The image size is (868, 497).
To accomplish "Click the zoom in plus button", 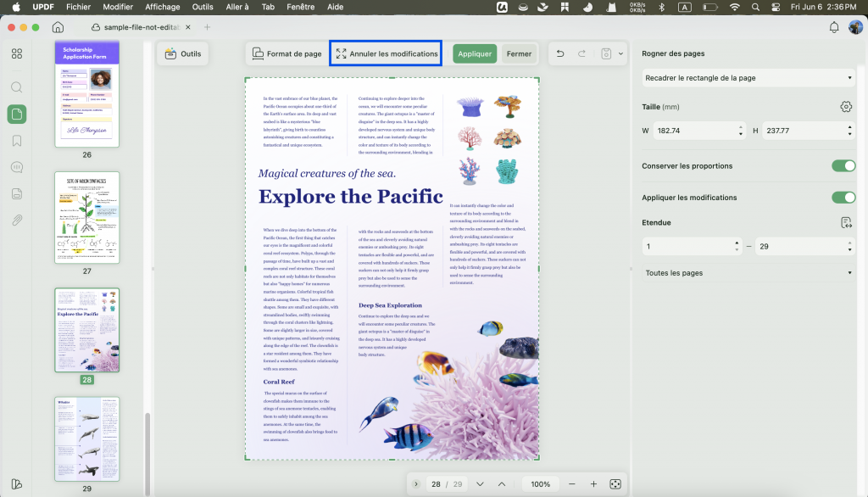I will tap(593, 484).
